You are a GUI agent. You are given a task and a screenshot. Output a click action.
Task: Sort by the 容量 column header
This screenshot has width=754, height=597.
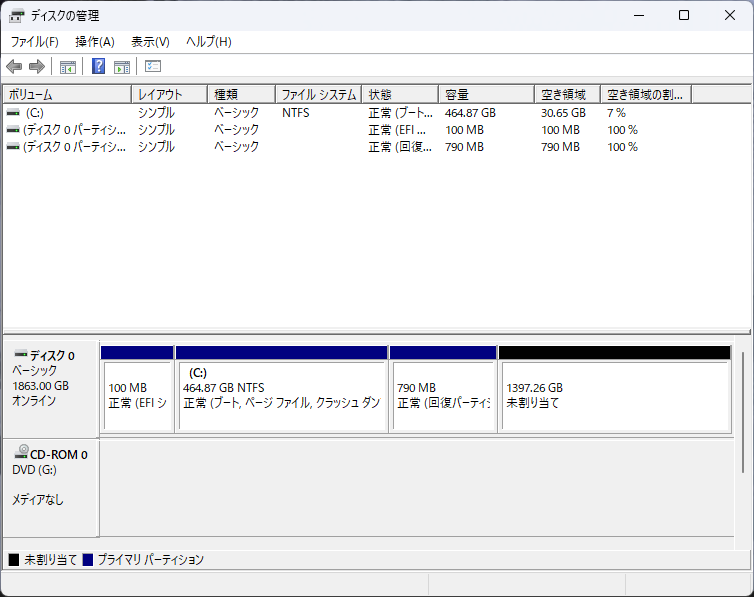point(486,95)
